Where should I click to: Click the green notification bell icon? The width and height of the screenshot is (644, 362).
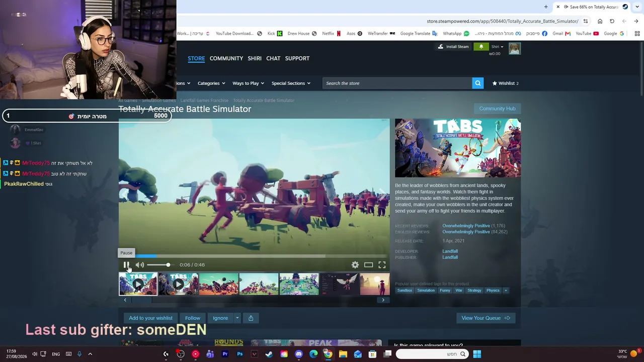point(481,47)
